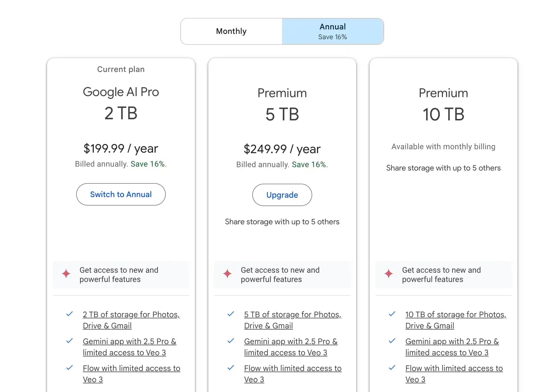Click the checkmark beside "Gemini app" in the 5 TB column
Image resolution: width=560 pixels, height=392 pixels.
tap(230, 341)
